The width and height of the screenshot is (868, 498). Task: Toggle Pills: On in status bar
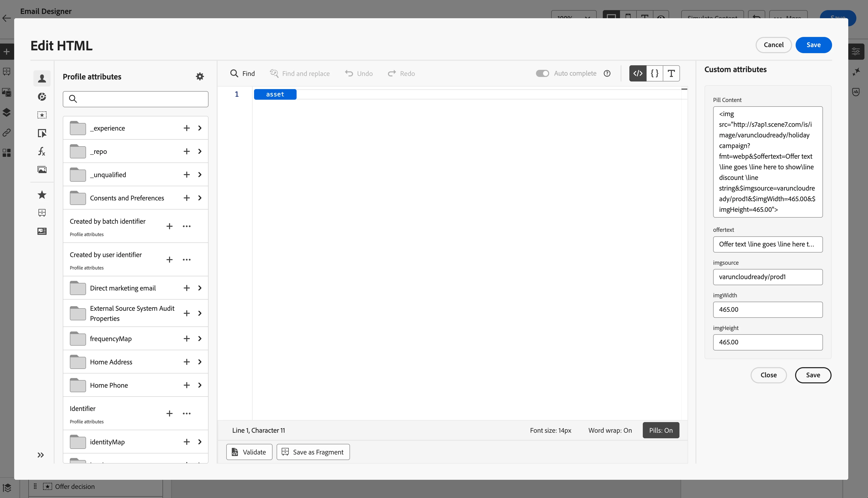(660, 430)
